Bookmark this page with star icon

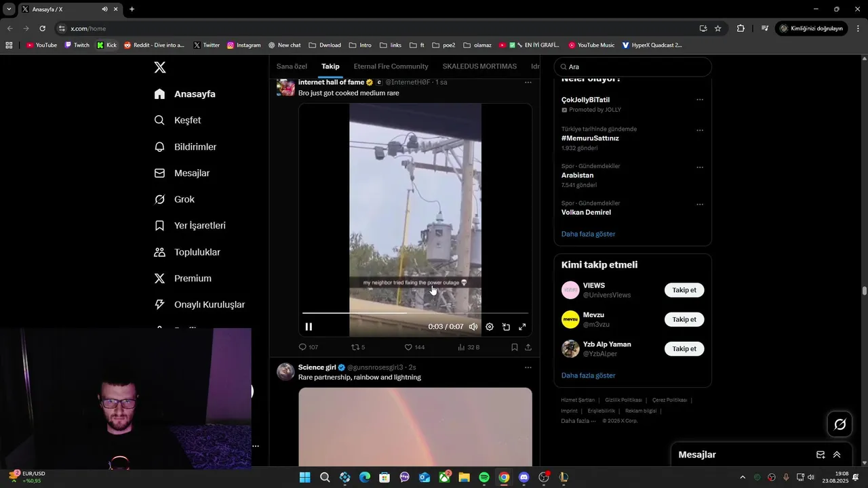point(717,28)
